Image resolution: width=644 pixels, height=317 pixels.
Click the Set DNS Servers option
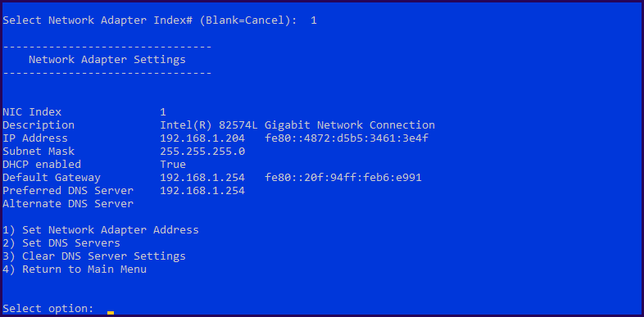[61, 243]
